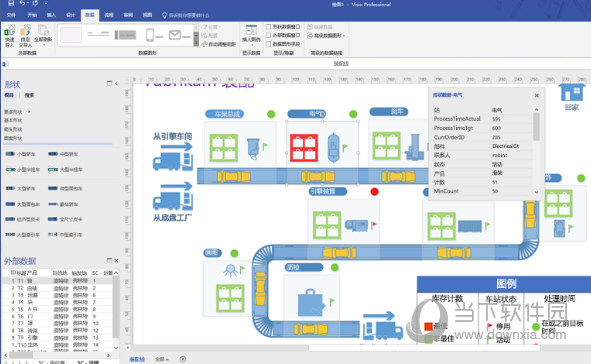Click the add new page plus button
Viewport: 591px width, 364px height.
pos(183,359)
